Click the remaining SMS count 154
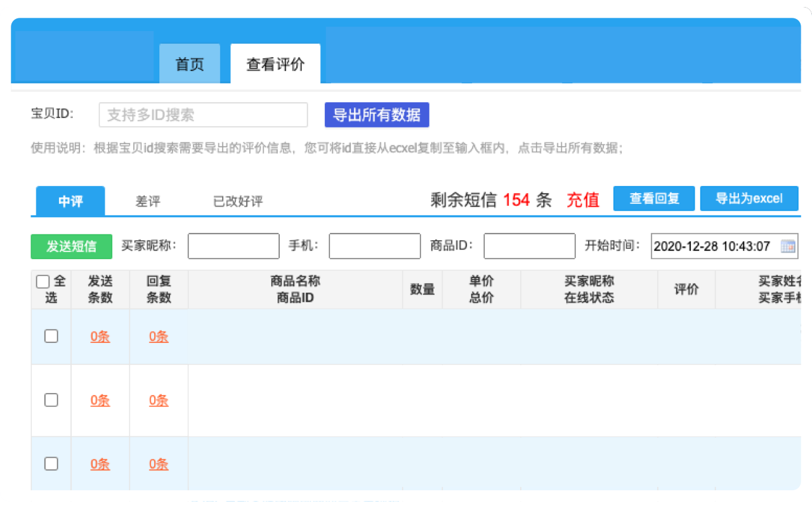The width and height of the screenshot is (812, 508). click(516, 200)
